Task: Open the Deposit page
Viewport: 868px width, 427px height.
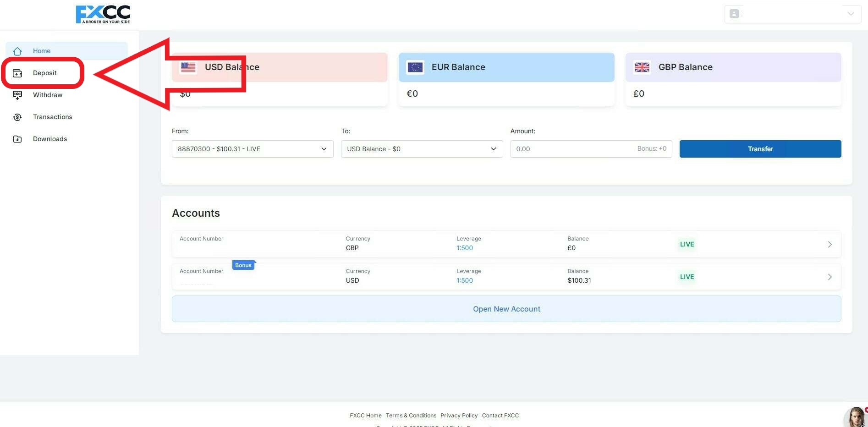Action: [44, 73]
